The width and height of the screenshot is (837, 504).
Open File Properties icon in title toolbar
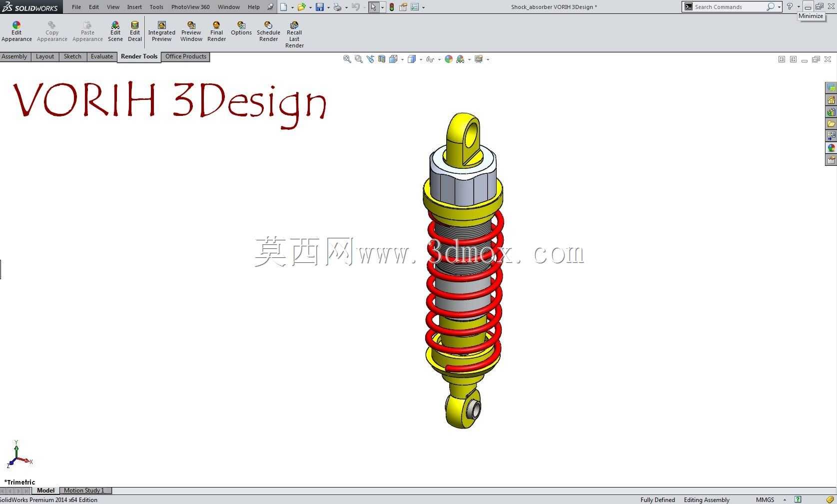pyautogui.click(x=403, y=7)
